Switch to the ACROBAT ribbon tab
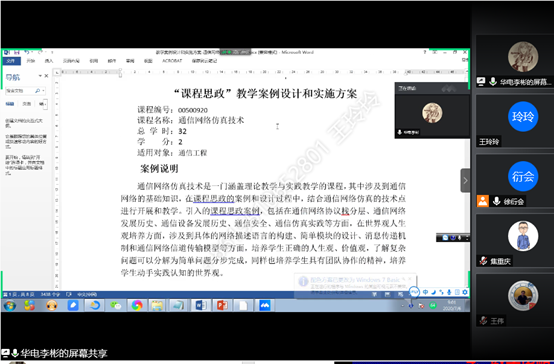554x364 pixels. tap(172, 61)
